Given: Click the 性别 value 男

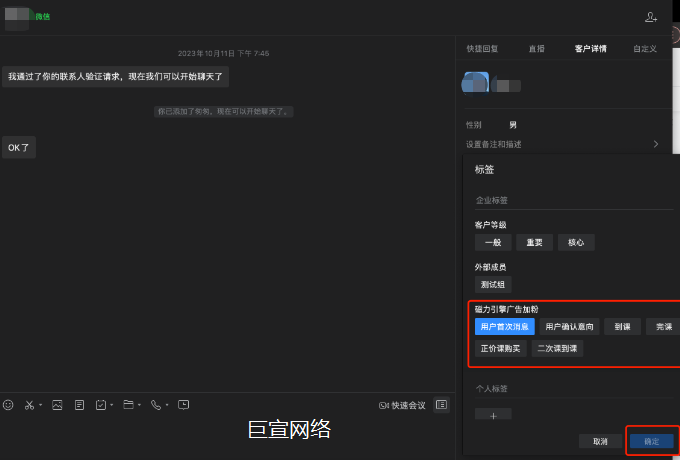Looking at the screenshot, I should tap(513, 125).
